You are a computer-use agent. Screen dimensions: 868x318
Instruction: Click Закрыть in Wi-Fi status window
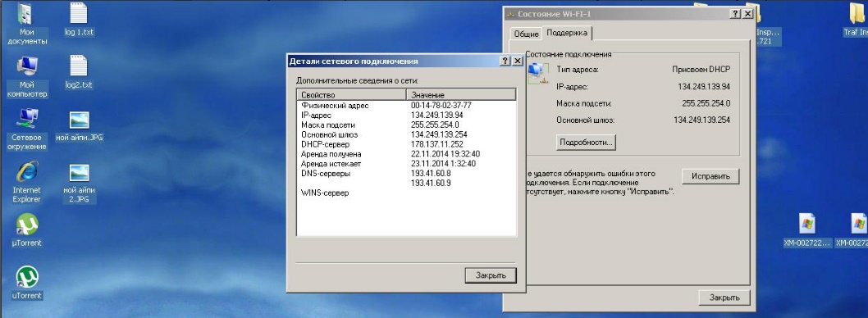tap(724, 297)
